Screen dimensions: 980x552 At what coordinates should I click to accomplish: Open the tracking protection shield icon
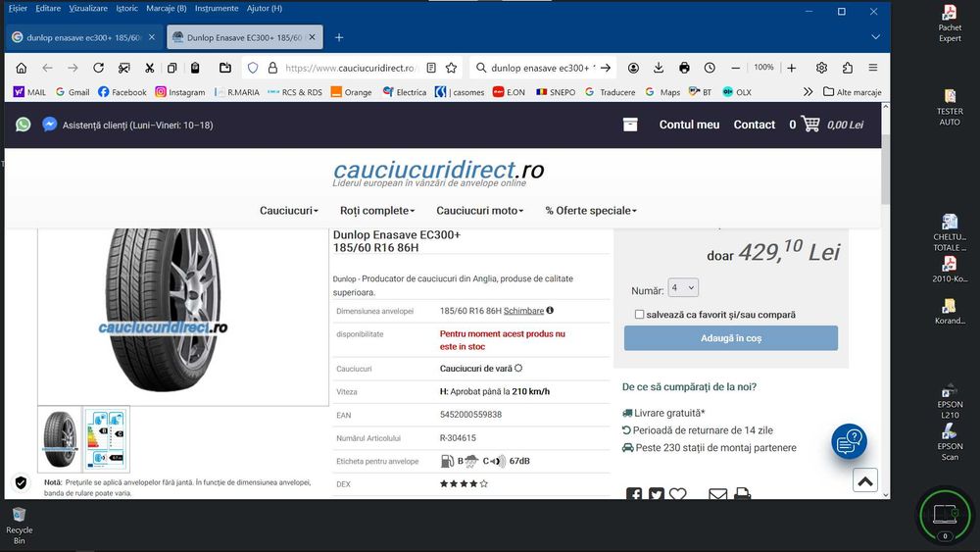[253, 68]
